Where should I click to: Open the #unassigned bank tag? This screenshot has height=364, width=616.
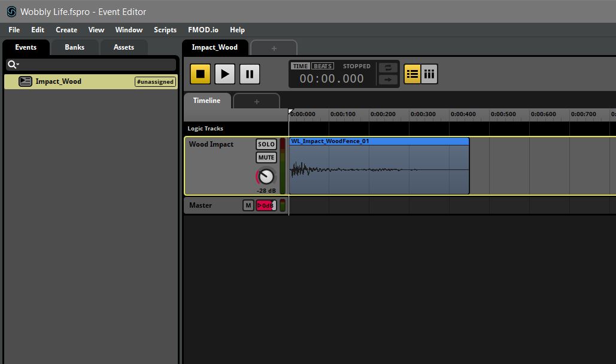click(x=155, y=82)
